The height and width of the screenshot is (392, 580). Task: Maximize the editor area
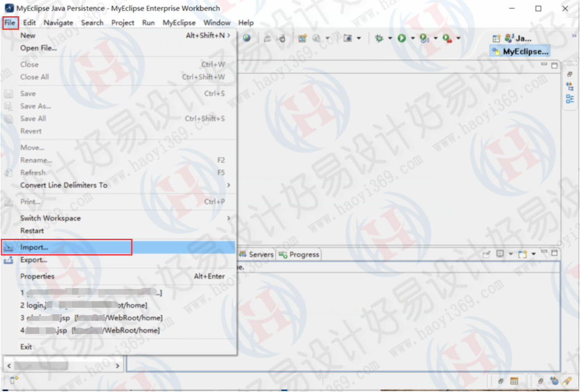tap(554, 65)
